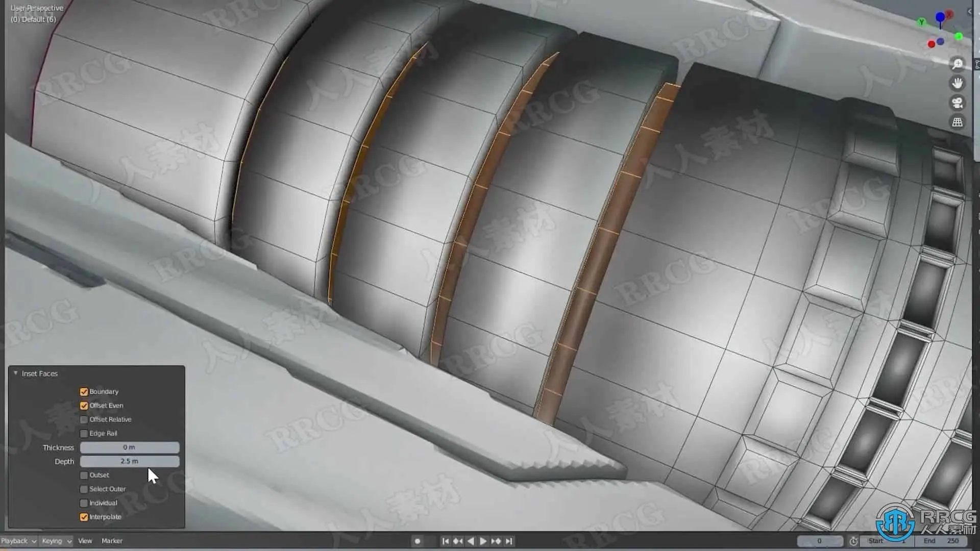Disable the Interpolate checkbox
Screen dimensions: 980x551
tap(84, 517)
